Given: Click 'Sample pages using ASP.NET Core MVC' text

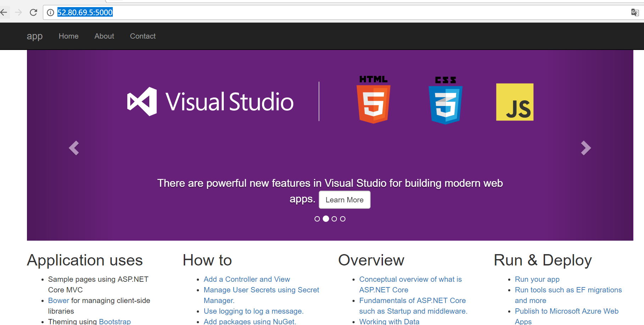Looking at the screenshot, I should (x=98, y=285).
